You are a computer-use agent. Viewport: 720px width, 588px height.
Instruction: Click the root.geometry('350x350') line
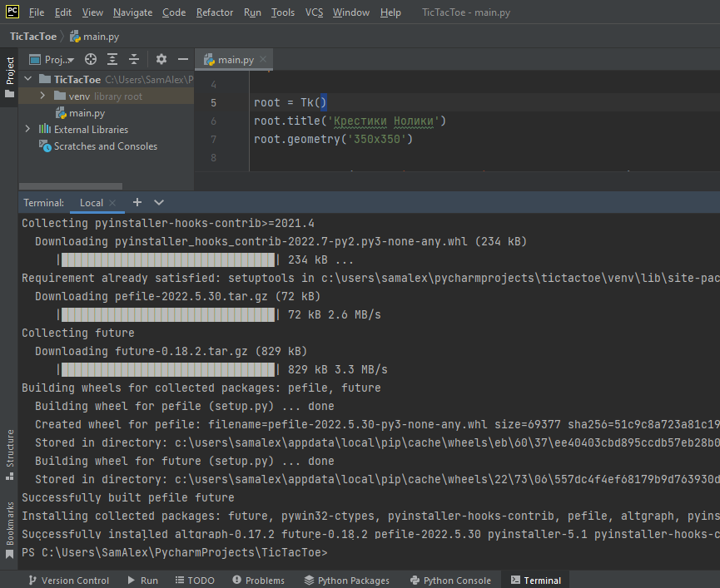pyautogui.click(x=334, y=139)
